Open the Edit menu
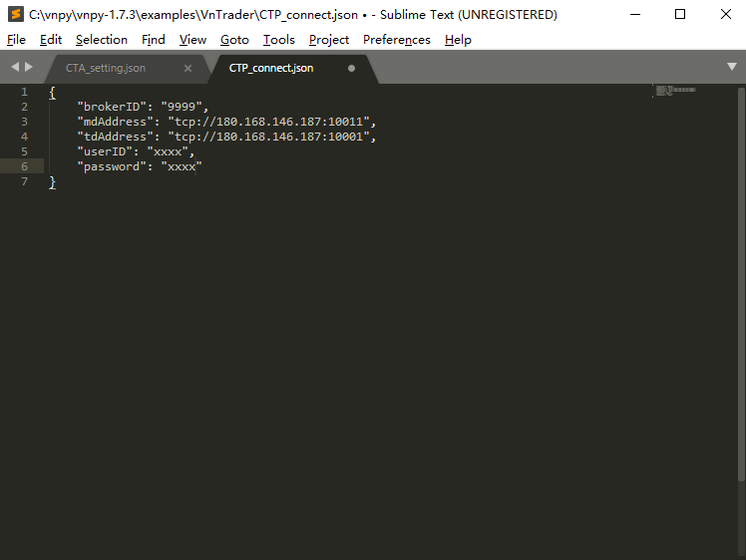The image size is (746, 560). coord(51,40)
